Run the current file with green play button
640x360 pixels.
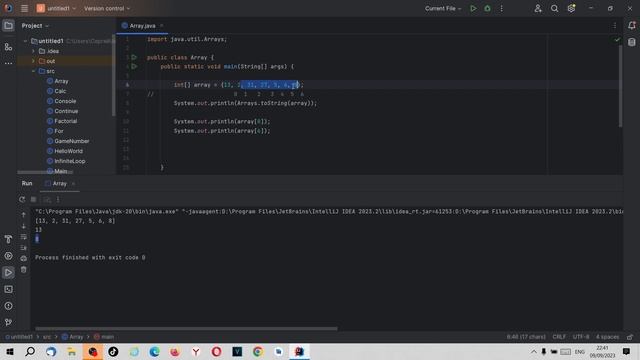[473, 8]
